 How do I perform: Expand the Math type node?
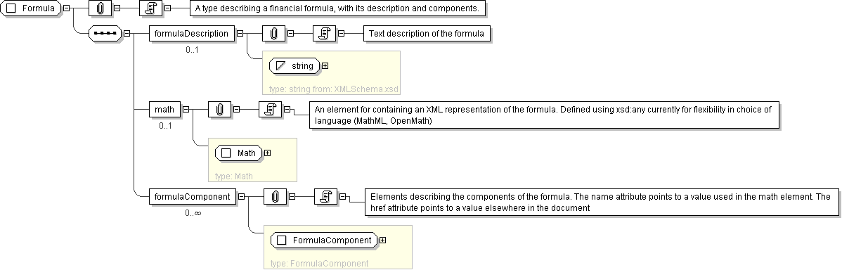(267, 153)
